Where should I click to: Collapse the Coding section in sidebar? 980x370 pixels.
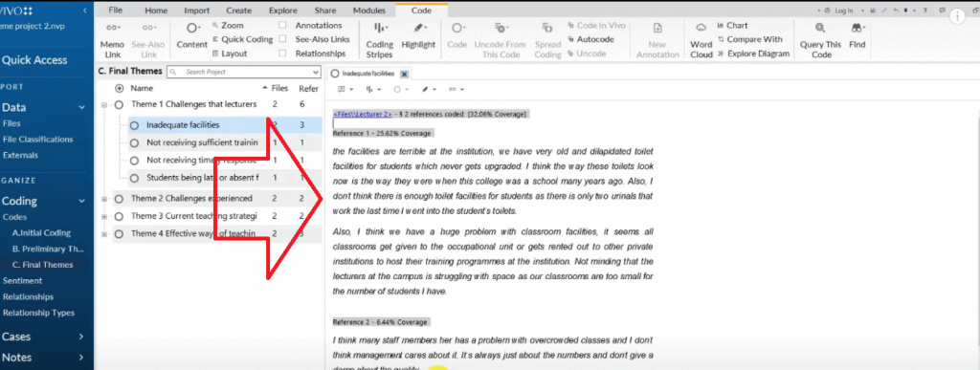tap(81, 202)
